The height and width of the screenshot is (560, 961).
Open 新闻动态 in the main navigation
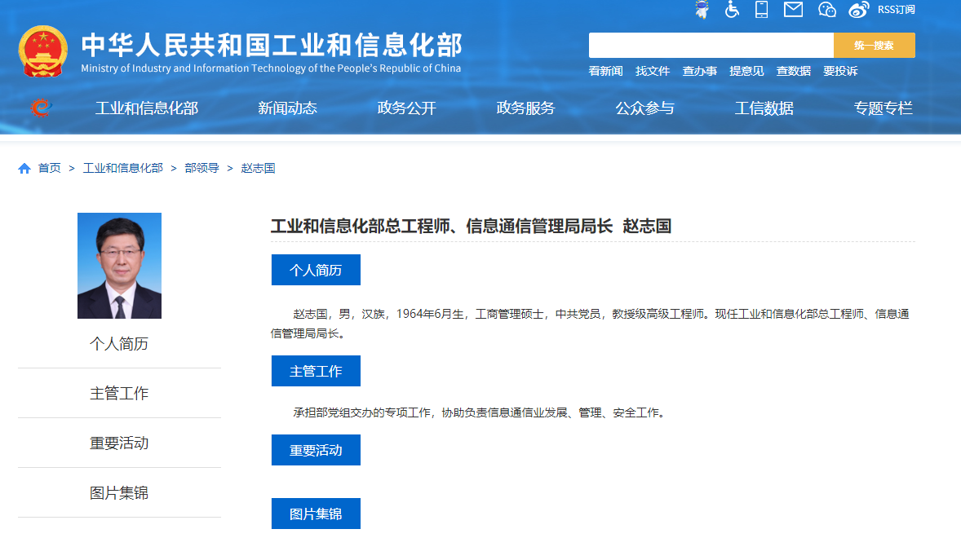click(x=287, y=108)
